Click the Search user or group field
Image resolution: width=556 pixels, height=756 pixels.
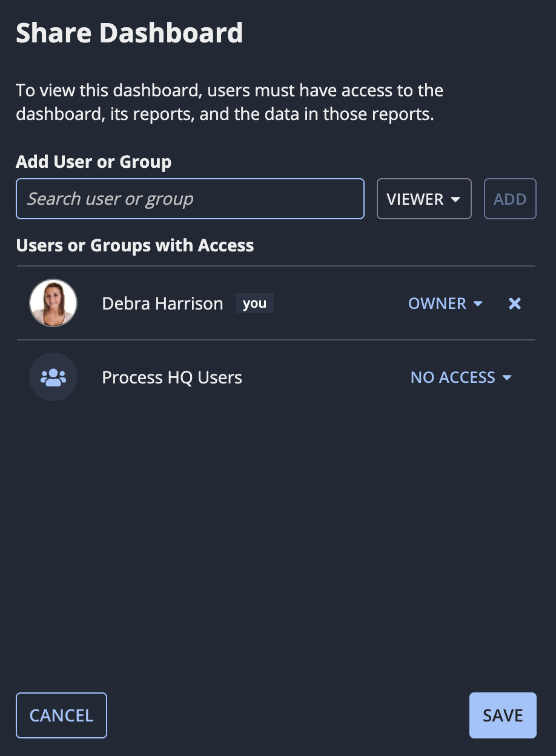coord(190,199)
